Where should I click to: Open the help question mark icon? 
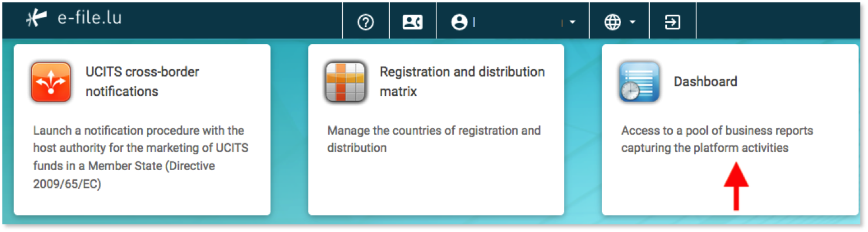tap(366, 22)
